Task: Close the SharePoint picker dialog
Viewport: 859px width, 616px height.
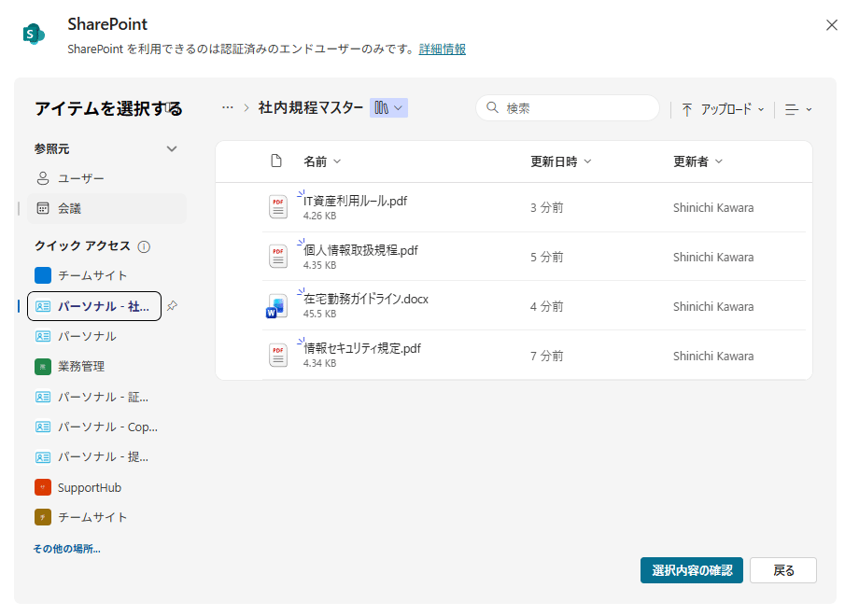Action: (x=832, y=25)
